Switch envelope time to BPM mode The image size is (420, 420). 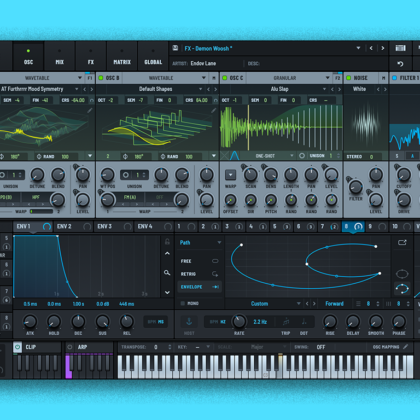[152, 322]
